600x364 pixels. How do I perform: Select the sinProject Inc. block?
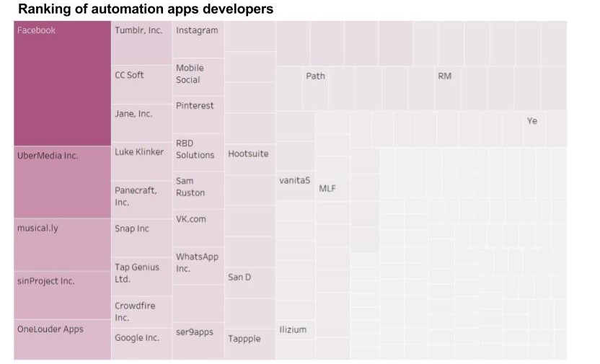click(62, 296)
